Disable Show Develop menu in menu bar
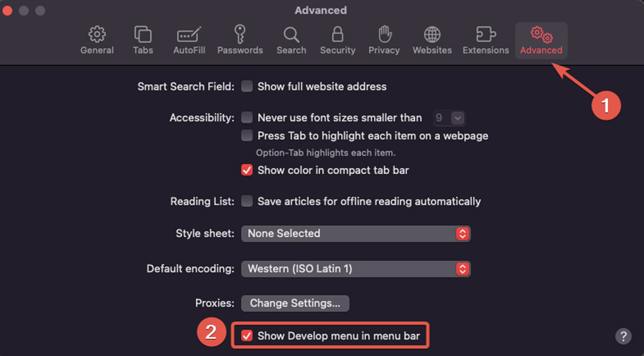Screen dimensions: 644x356 [x=246, y=336]
